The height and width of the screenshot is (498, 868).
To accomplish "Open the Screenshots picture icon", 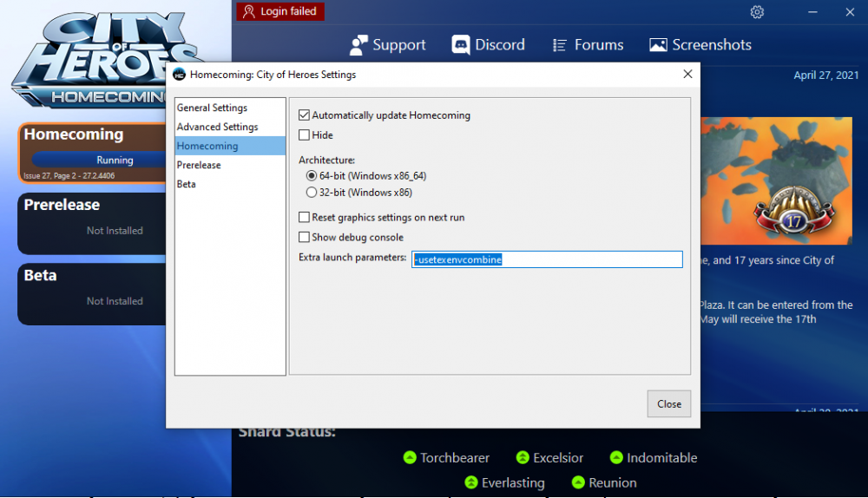I will click(658, 45).
